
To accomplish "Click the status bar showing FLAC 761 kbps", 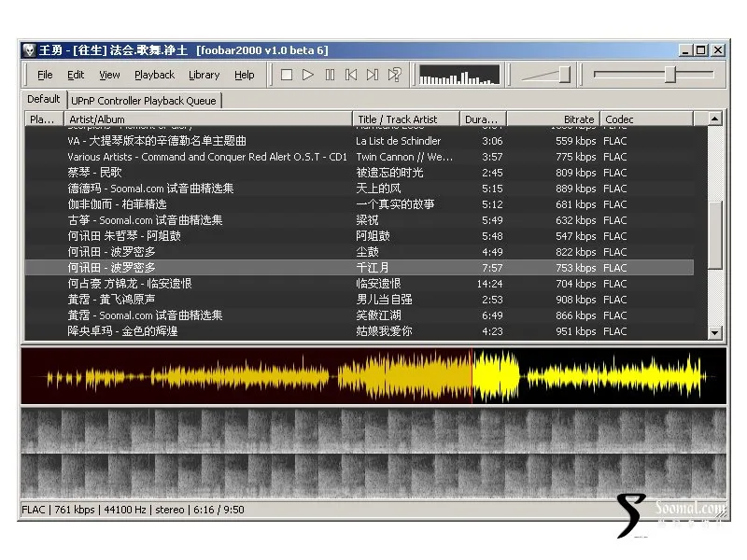I will click(x=133, y=510).
